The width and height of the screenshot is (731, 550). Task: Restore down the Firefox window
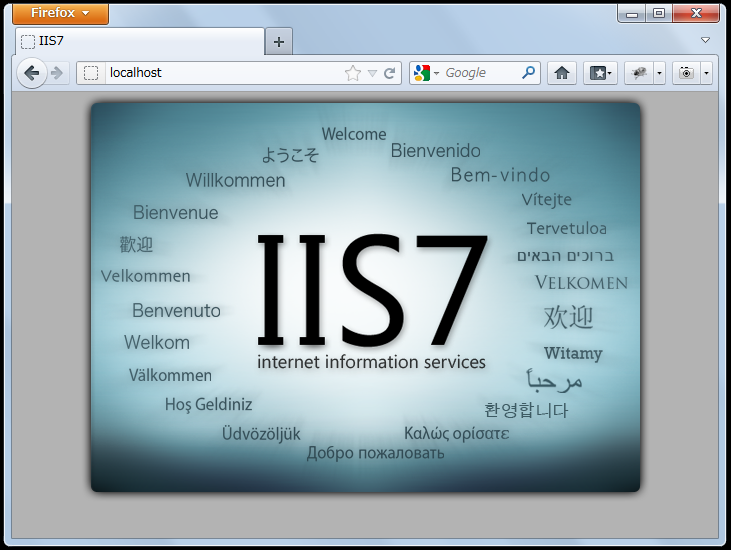tap(659, 14)
